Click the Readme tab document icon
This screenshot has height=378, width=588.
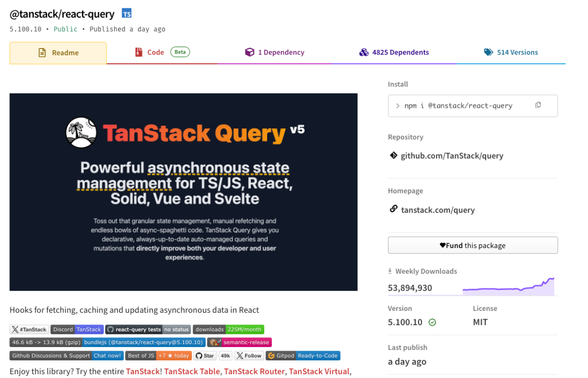point(42,53)
